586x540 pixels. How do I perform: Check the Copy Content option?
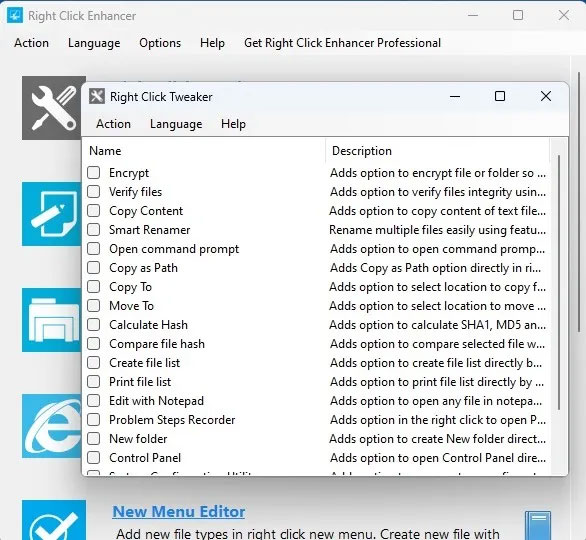coord(93,210)
